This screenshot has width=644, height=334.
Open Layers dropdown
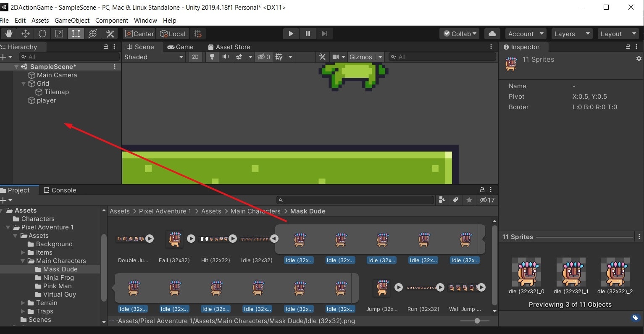coord(572,34)
